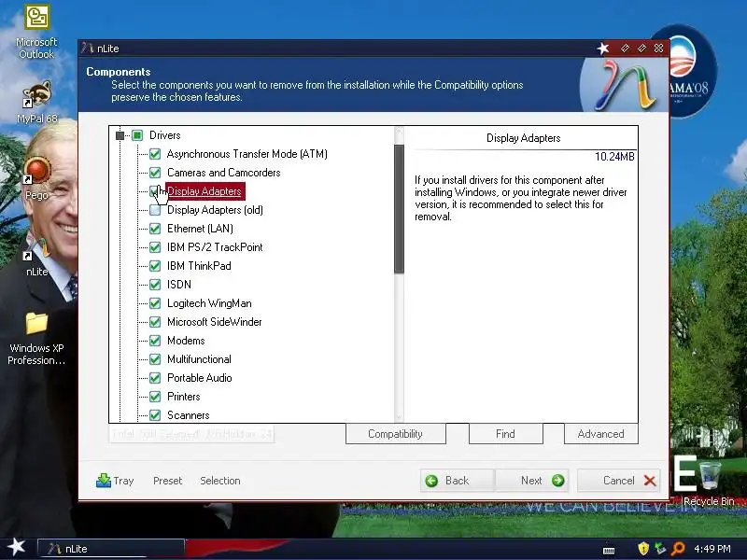
Task: Click the 10.24MB size value
Action: coord(614,157)
